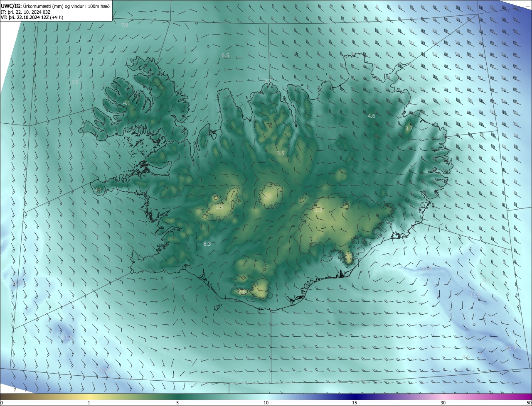
Task: Click the 11.5 value label
Action: [475, 295]
